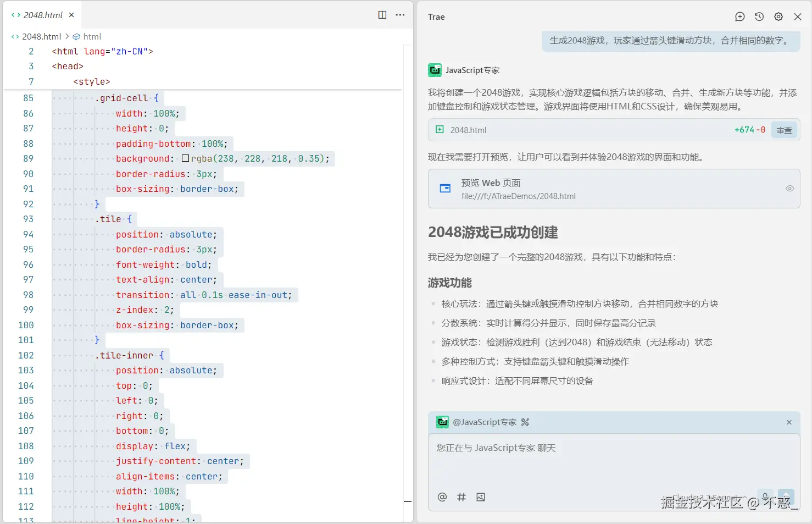Click the '分数系统' bullet item
The height and width of the screenshot is (524, 812).
point(548,323)
